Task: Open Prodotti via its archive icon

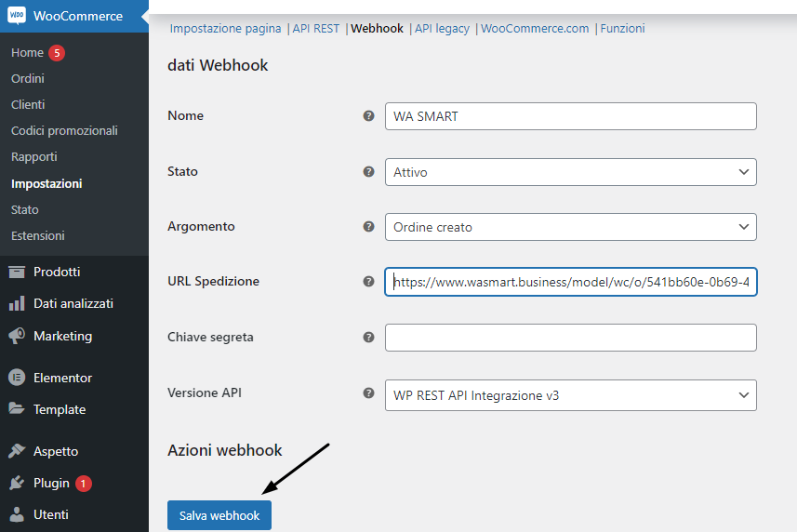Action: (16, 272)
